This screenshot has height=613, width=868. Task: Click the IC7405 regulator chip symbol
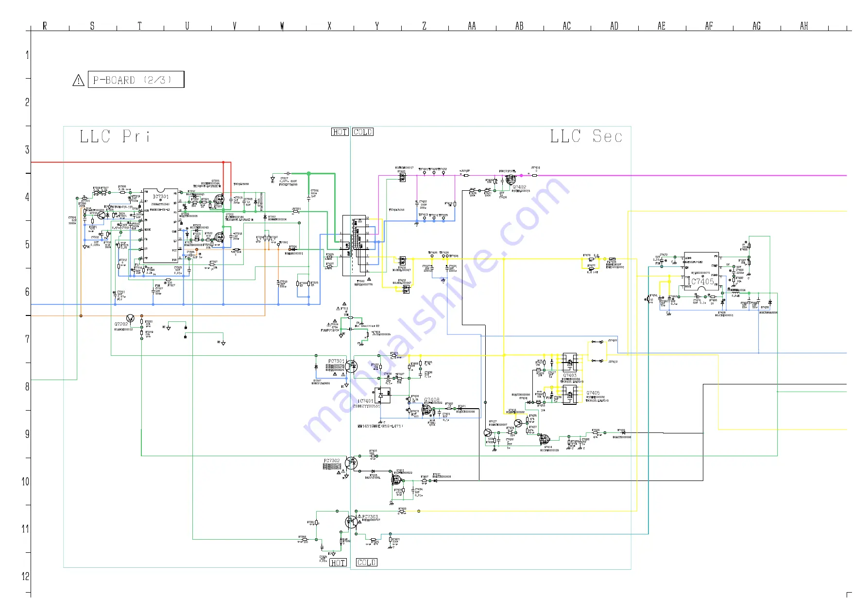tap(701, 271)
